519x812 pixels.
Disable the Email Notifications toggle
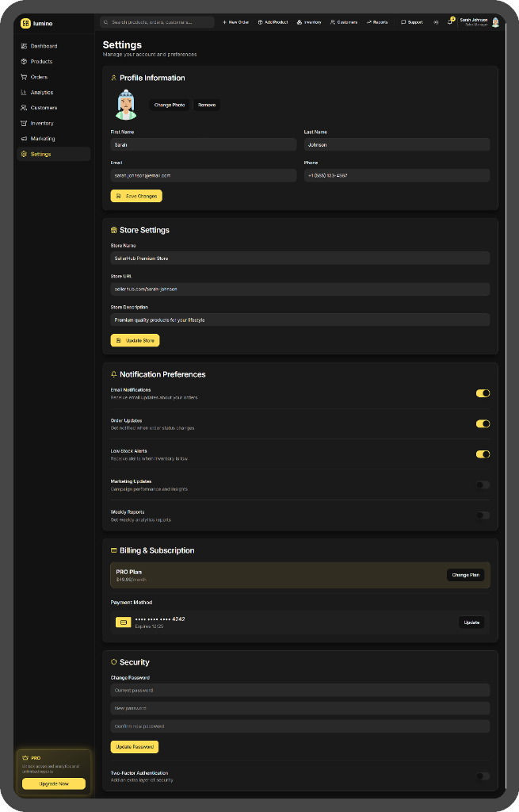pyautogui.click(x=483, y=393)
